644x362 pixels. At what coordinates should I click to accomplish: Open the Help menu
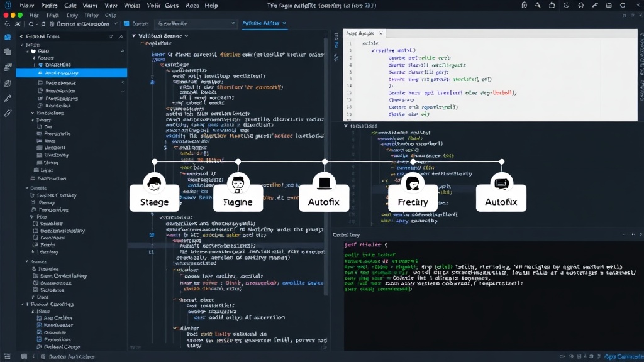click(x=211, y=5)
